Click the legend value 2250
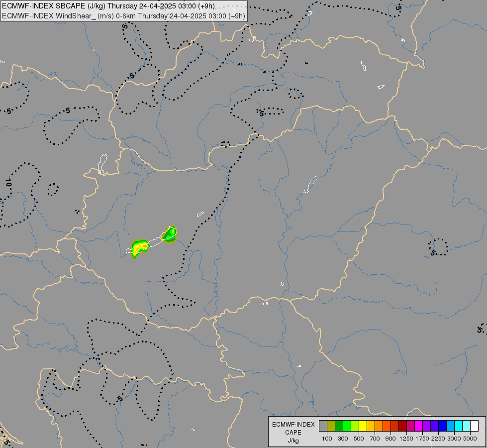The image size is (487, 448). [x=438, y=439]
